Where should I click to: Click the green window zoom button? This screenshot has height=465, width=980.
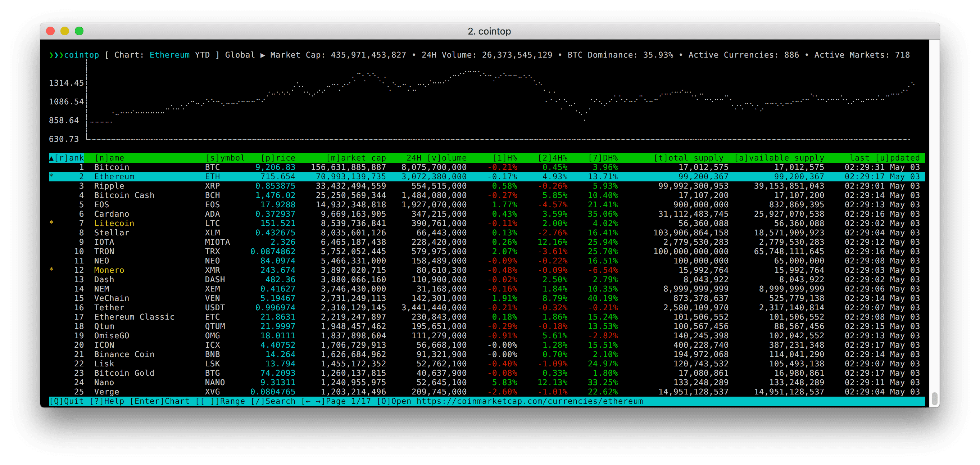(79, 31)
